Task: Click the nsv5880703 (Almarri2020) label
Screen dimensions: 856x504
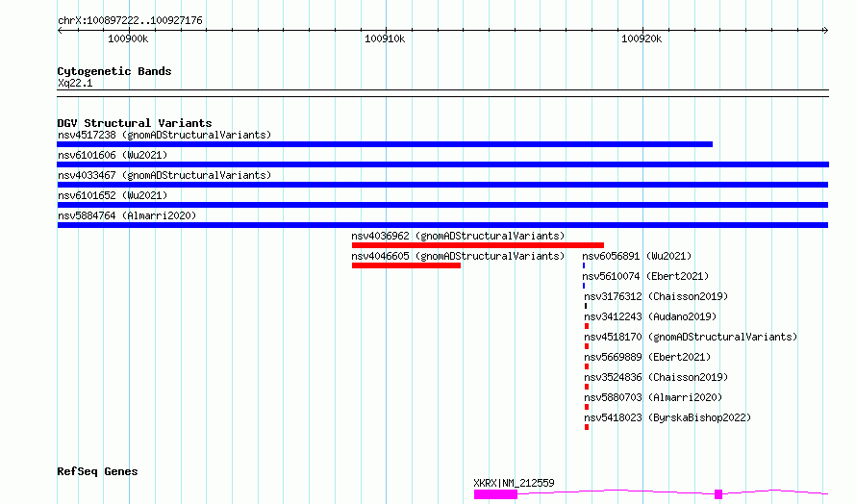Action: pos(653,397)
